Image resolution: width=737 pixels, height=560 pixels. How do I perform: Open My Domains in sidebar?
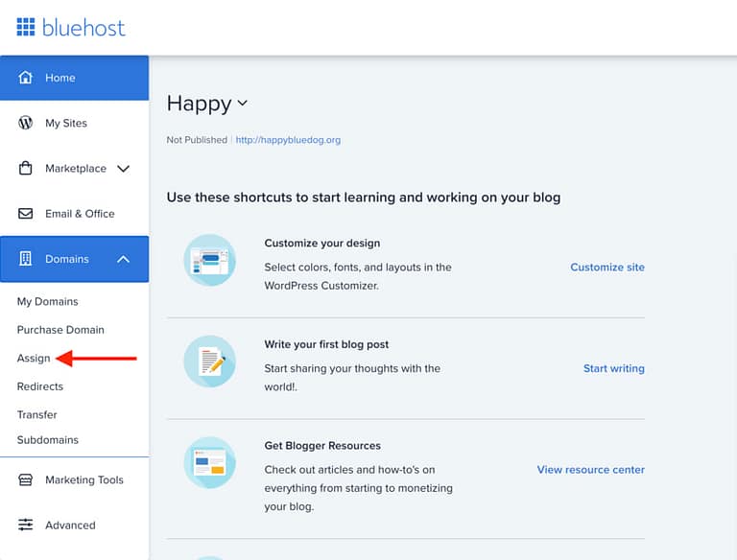click(48, 302)
